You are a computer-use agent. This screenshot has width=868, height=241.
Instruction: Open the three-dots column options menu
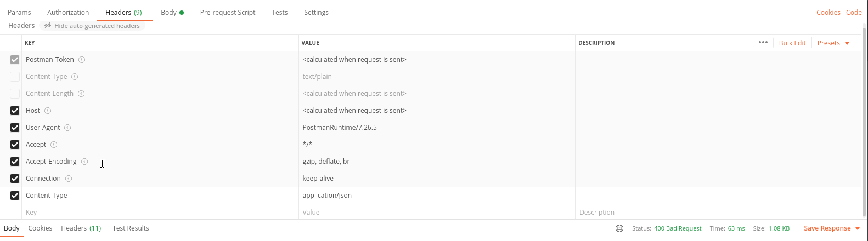(763, 42)
